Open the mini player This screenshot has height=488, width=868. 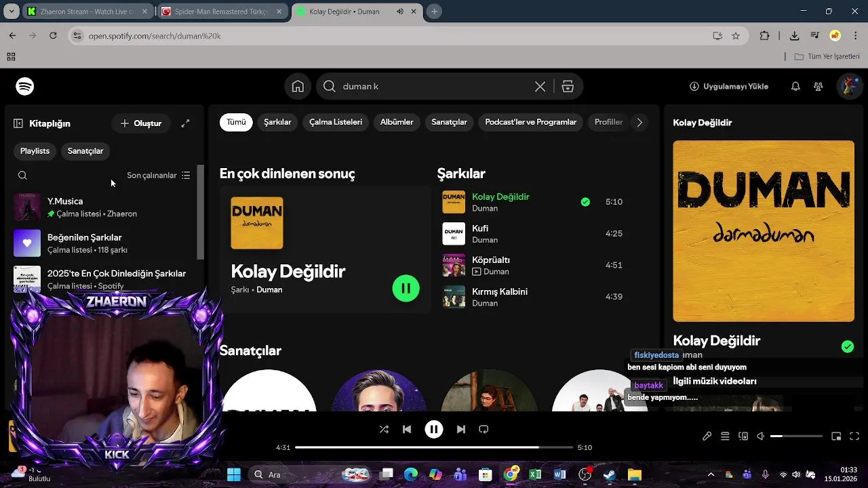(836, 436)
